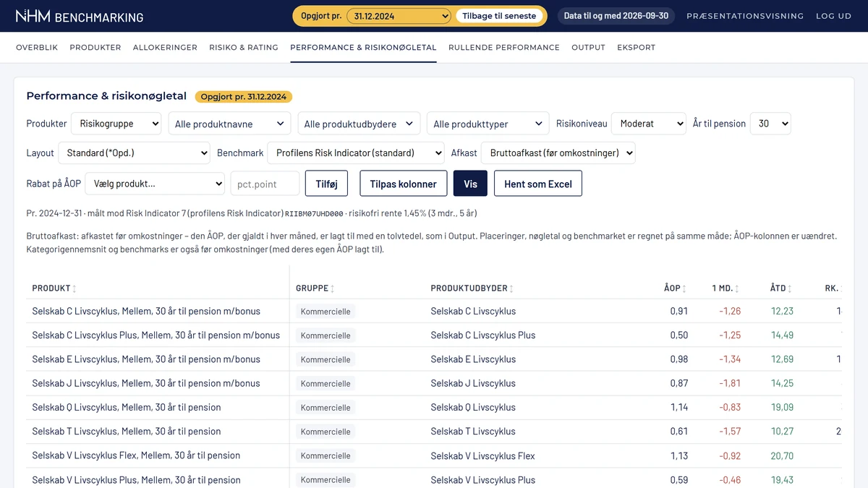
Task: Go to the Produkter tab
Action: 95,47
